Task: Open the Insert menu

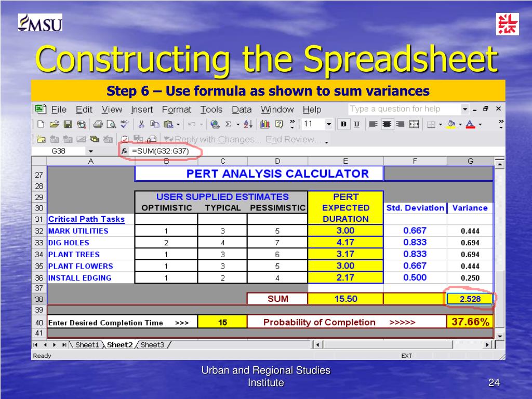Action: [142, 110]
